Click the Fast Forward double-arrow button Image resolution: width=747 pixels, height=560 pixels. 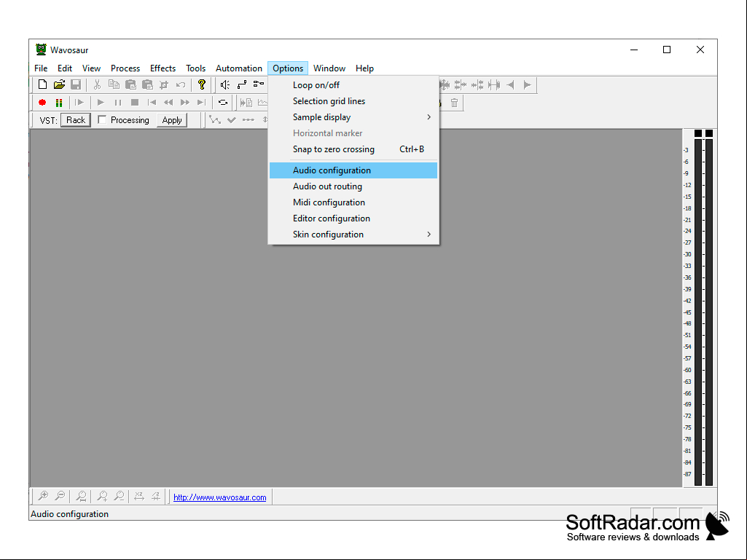pyautogui.click(x=185, y=103)
